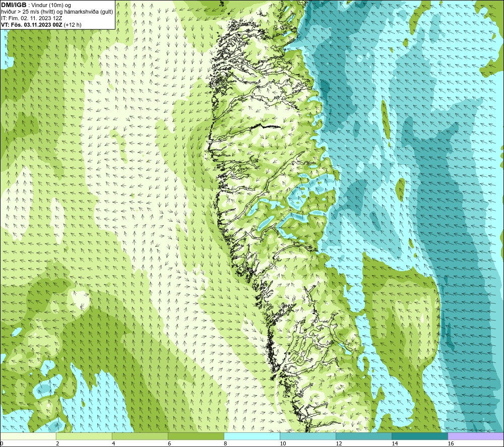This screenshot has height=447, width=504.
Task: Click the 14–16 m/s dark teal swatch
Action: pos(419,436)
